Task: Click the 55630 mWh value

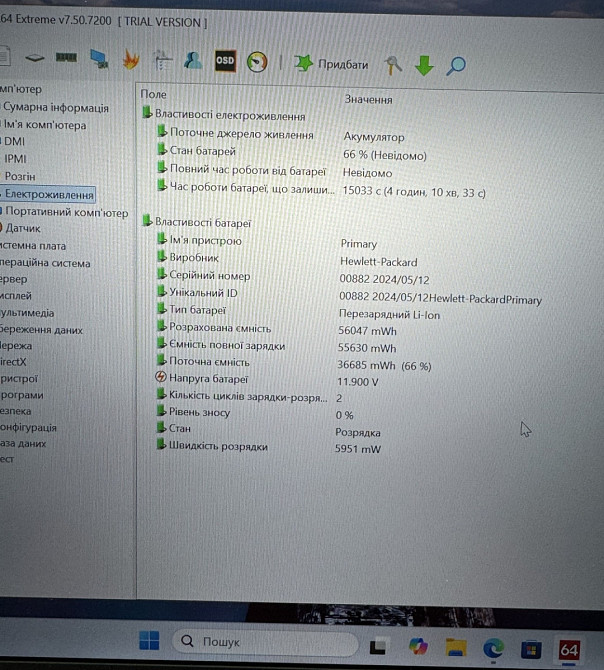Action: pyautogui.click(x=367, y=348)
